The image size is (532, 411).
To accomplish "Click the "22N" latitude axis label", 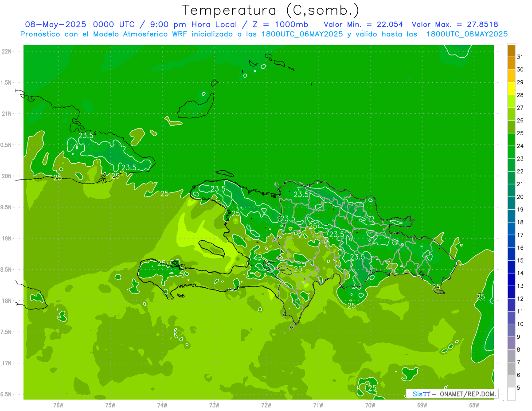I will tap(7, 51).
